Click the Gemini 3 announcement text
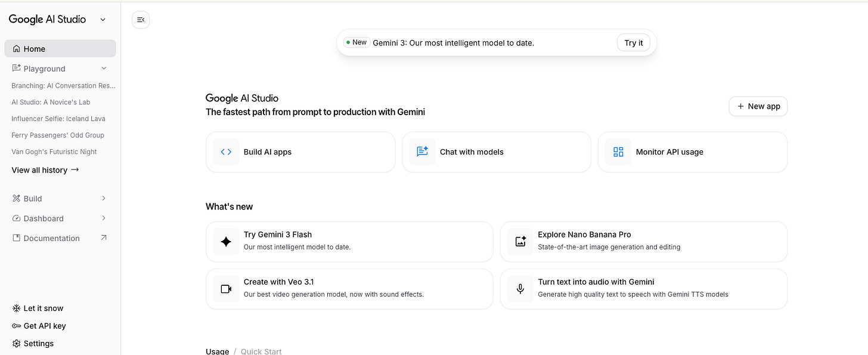 [x=453, y=43]
